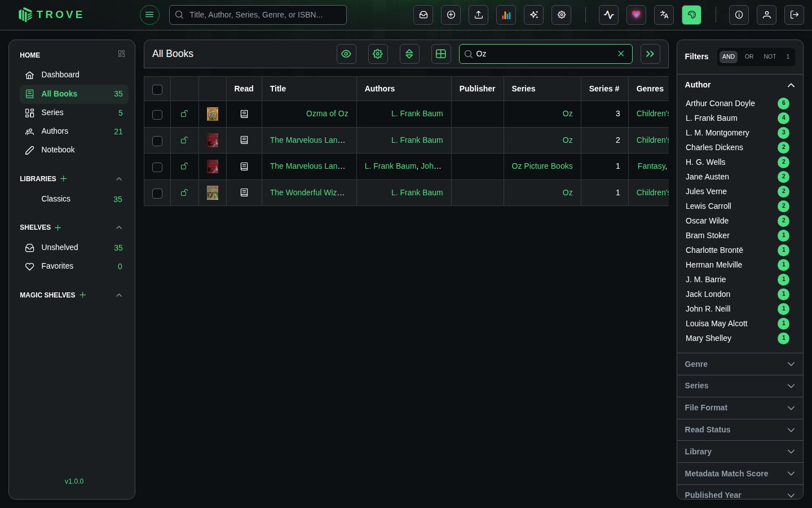Collapse the Author filter section

pos(740,85)
